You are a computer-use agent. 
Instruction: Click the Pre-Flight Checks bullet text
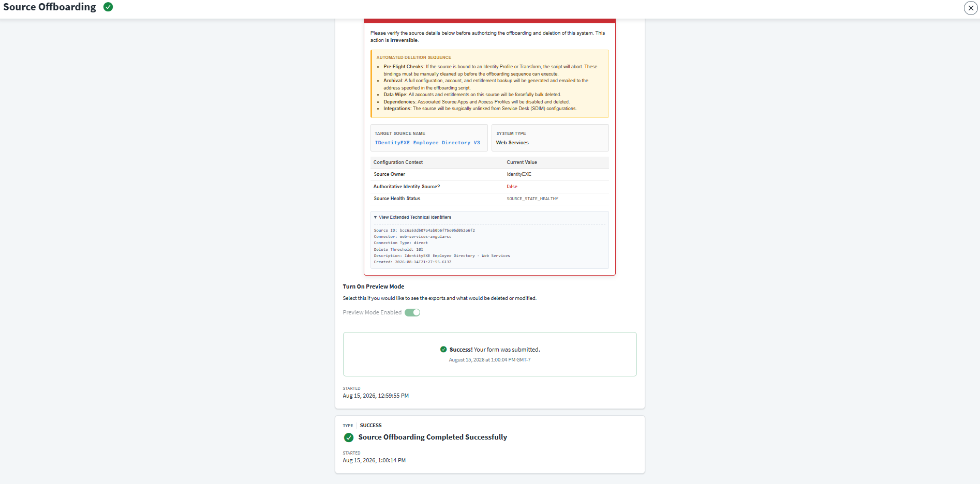pos(490,70)
